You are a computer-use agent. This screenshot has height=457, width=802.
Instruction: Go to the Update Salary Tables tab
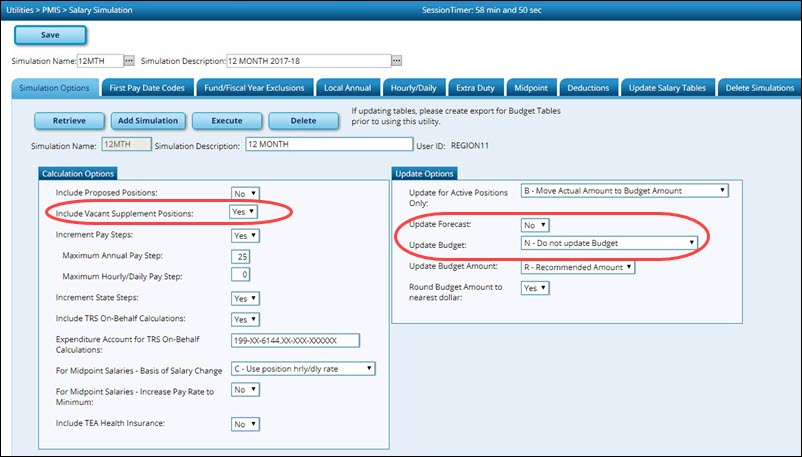pos(667,88)
